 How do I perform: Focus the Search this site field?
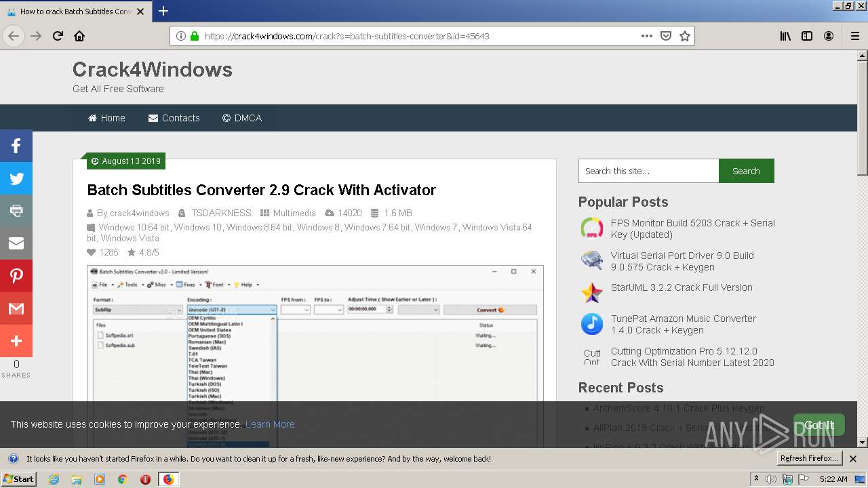[x=648, y=171]
